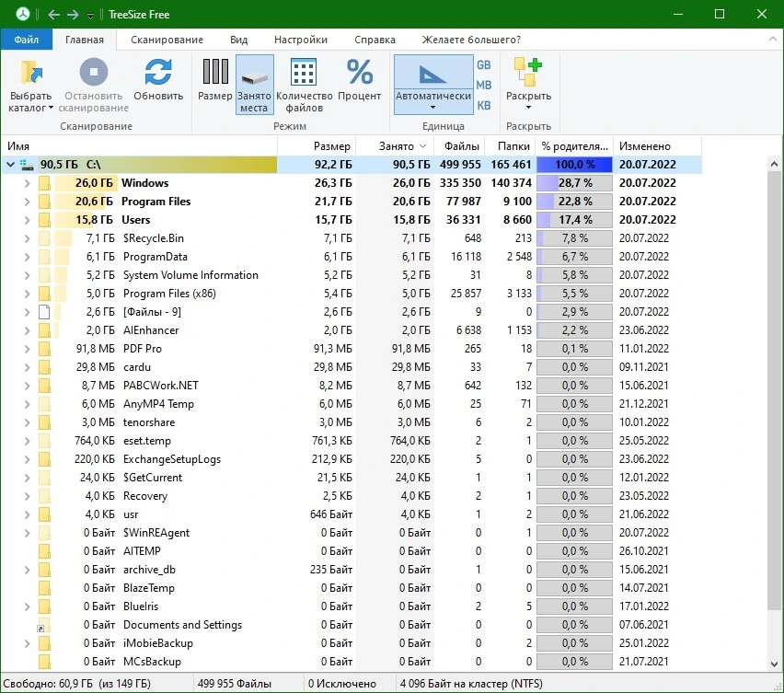Expand the Program Files folder
The width and height of the screenshot is (784, 693).
click(27, 202)
